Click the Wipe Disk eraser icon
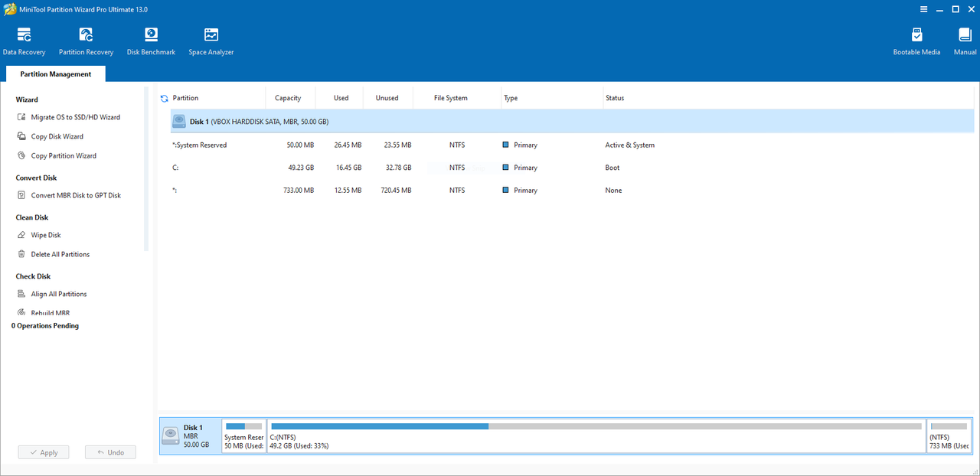 pyautogui.click(x=22, y=235)
